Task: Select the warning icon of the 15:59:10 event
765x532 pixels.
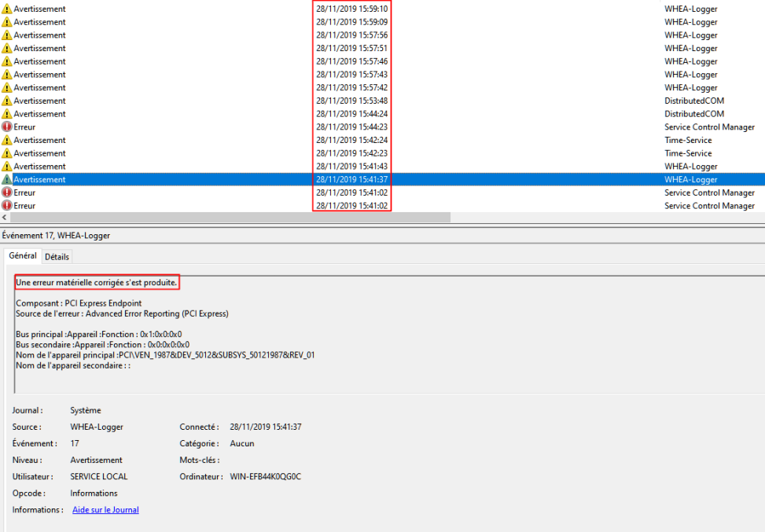Action: [x=7, y=9]
